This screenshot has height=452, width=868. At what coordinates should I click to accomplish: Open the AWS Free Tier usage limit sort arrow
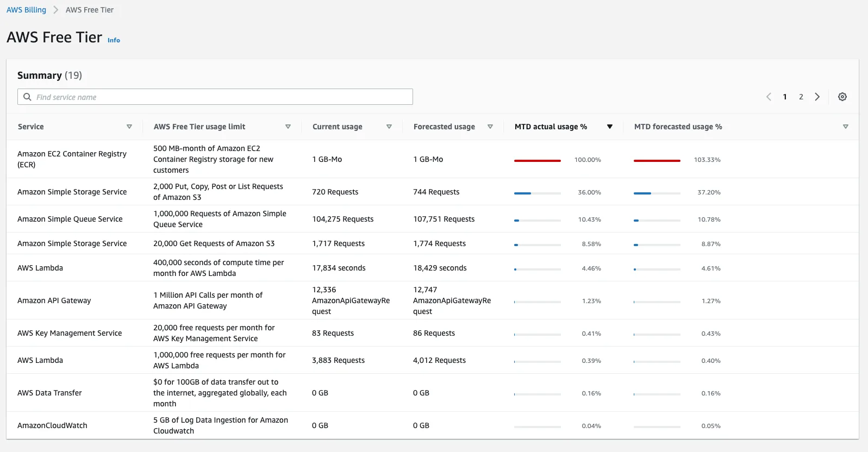(288, 127)
